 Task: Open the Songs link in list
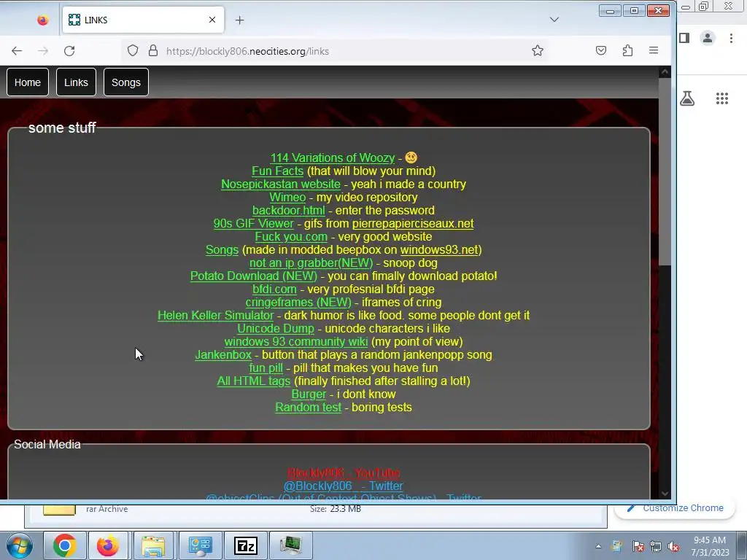(222, 250)
